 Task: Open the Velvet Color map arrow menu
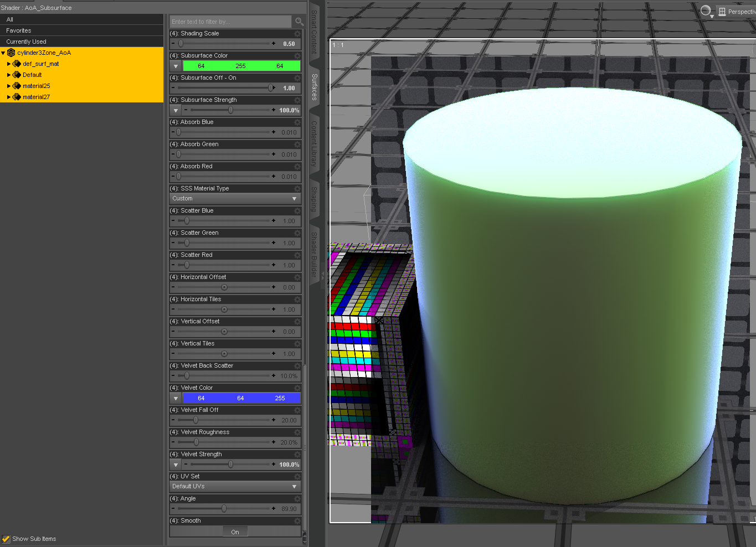click(176, 398)
